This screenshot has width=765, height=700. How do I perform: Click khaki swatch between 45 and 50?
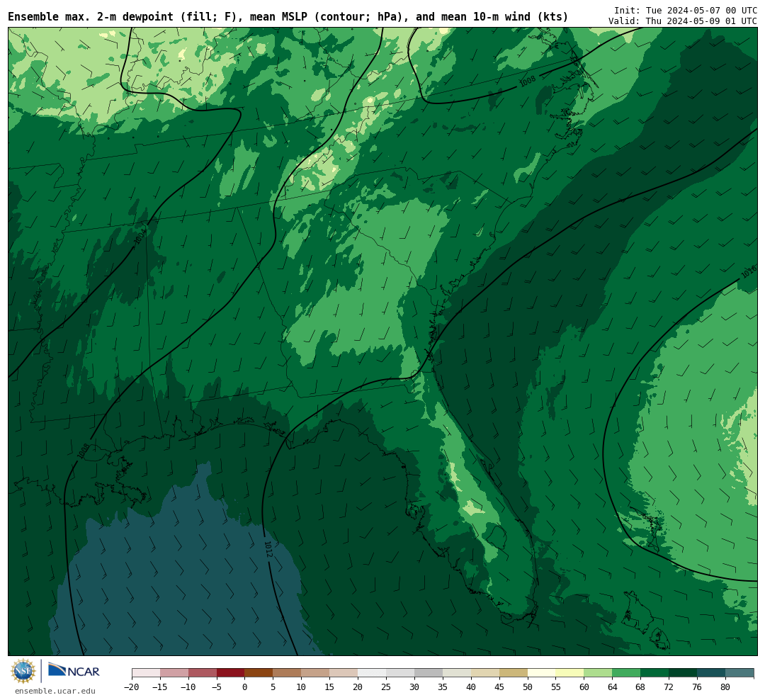click(x=514, y=673)
